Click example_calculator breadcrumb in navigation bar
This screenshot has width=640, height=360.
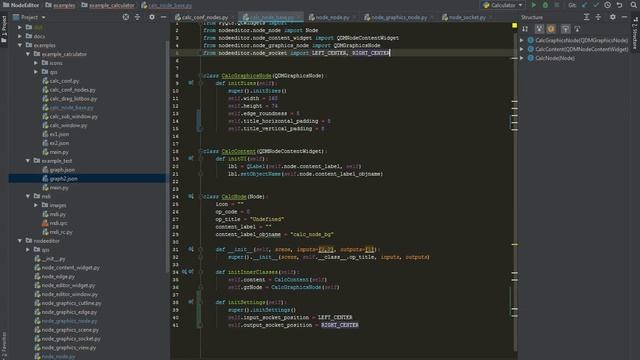pos(108,5)
